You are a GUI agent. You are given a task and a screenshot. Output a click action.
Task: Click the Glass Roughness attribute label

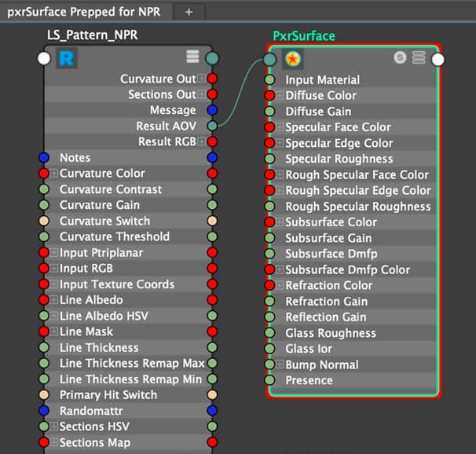pos(331,333)
